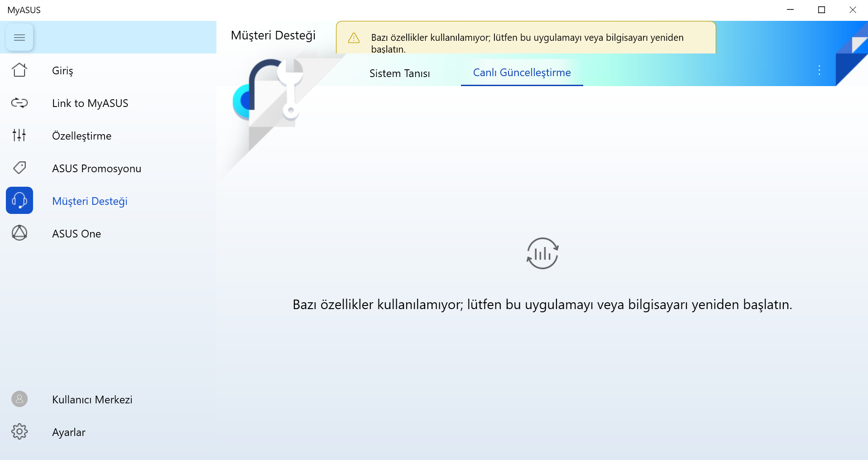Click the Müşteri Desteği page heading
This screenshot has height=460, width=868.
click(x=273, y=35)
